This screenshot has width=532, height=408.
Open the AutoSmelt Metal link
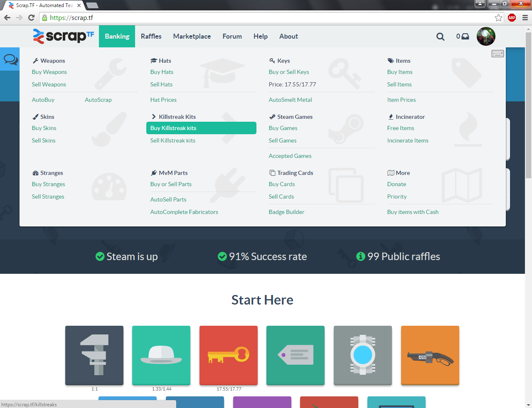pyautogui.click(x=291, y=100)
